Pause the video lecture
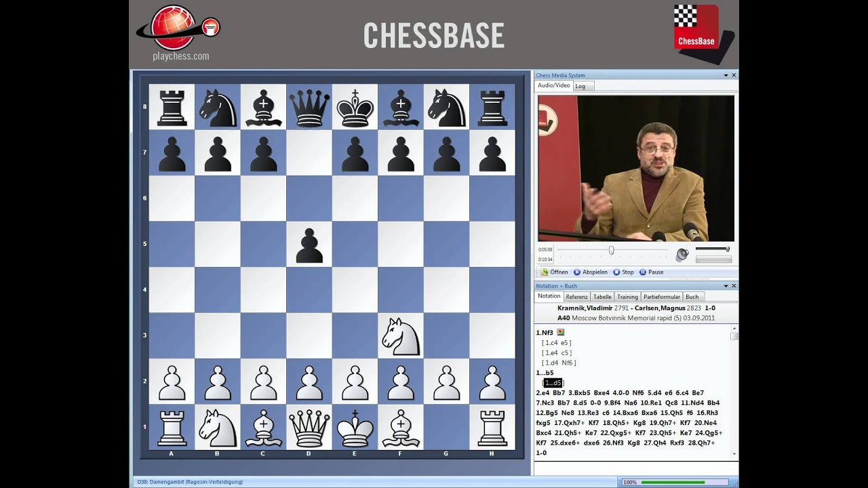Image resolution: width=868 pixels, height=488 pixels. tap(651, 272)
